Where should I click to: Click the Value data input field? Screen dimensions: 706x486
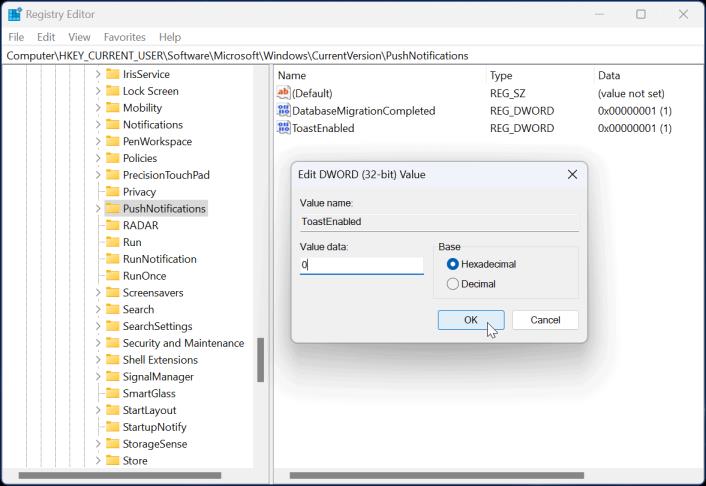[x=362, y=265]
